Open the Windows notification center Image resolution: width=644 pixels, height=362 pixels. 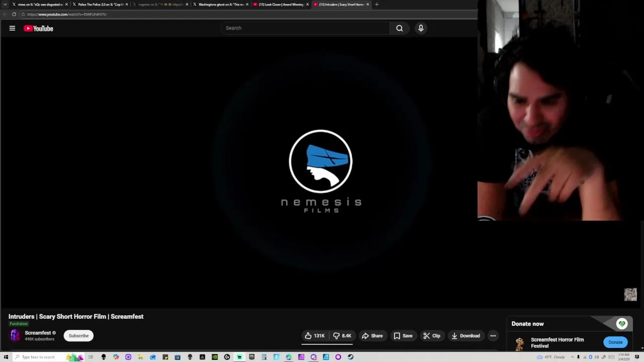click(x=637, y=357)
